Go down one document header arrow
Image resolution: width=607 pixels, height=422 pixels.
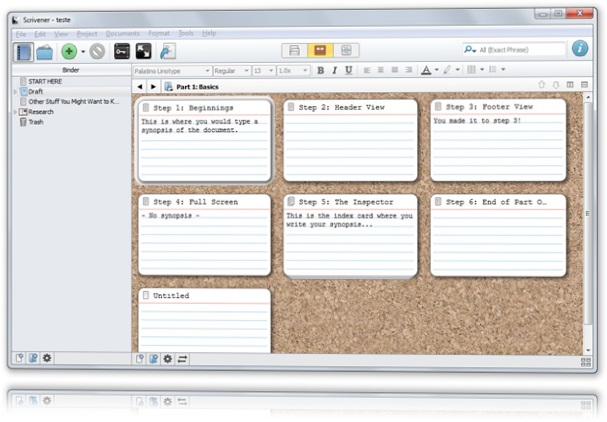tap(556, 85)
